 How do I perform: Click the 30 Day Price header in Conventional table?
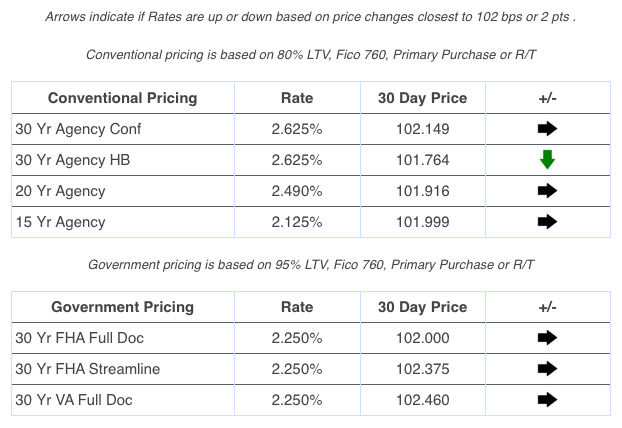(422, 98)
